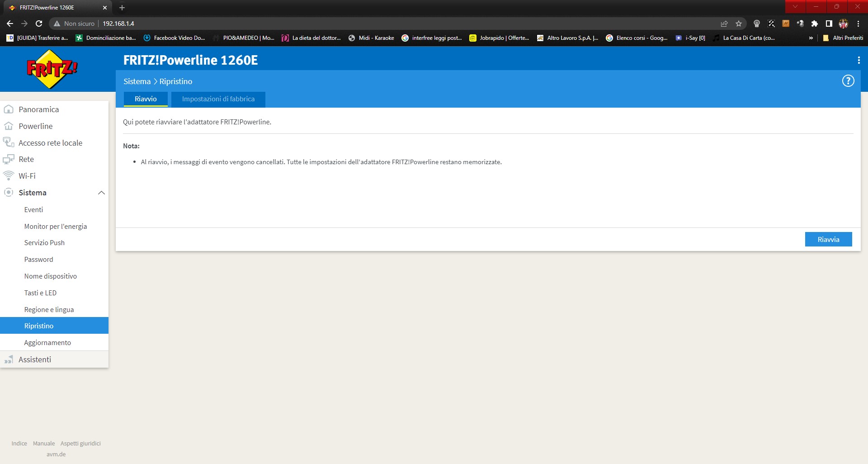868x464 pixels.
Task: Click the share page icon in address bar
Action: pos(724,24)
